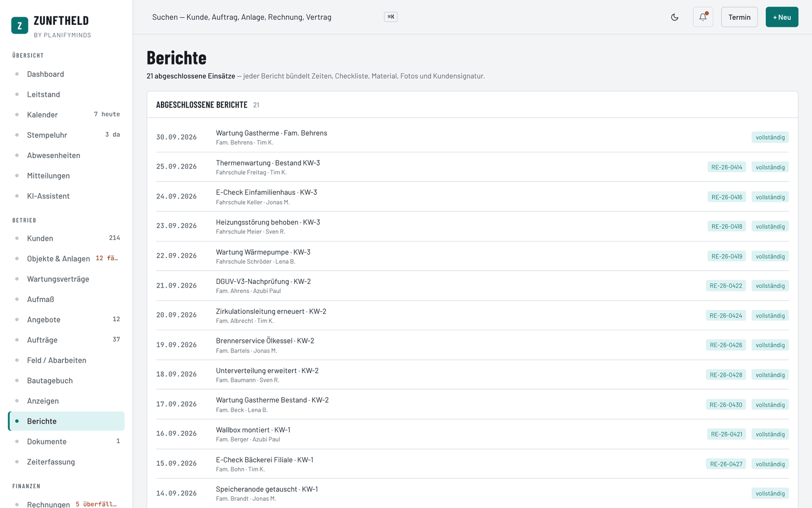Open invoice RE-26-0416
The image size is (812, 508).
tap(727, 197)
